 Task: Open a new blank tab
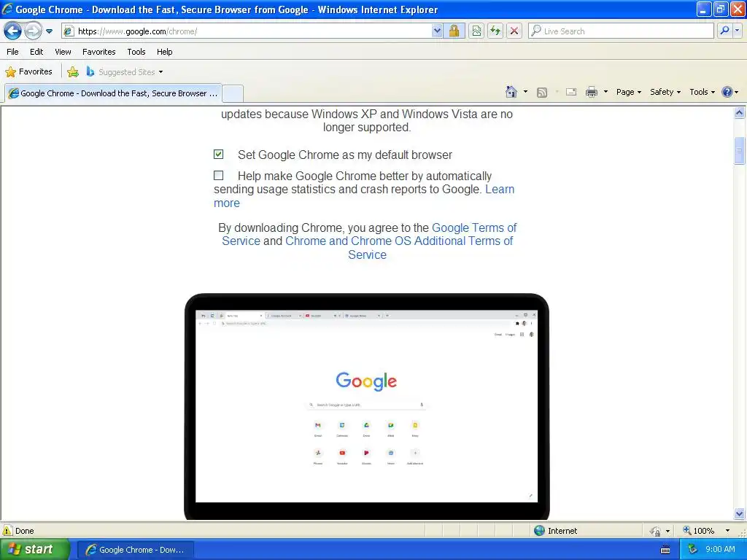233,93
